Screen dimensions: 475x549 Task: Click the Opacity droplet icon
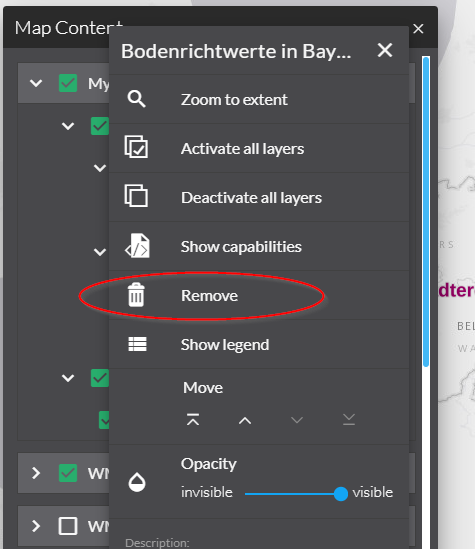pyautogui.click(x=137, y=482)
